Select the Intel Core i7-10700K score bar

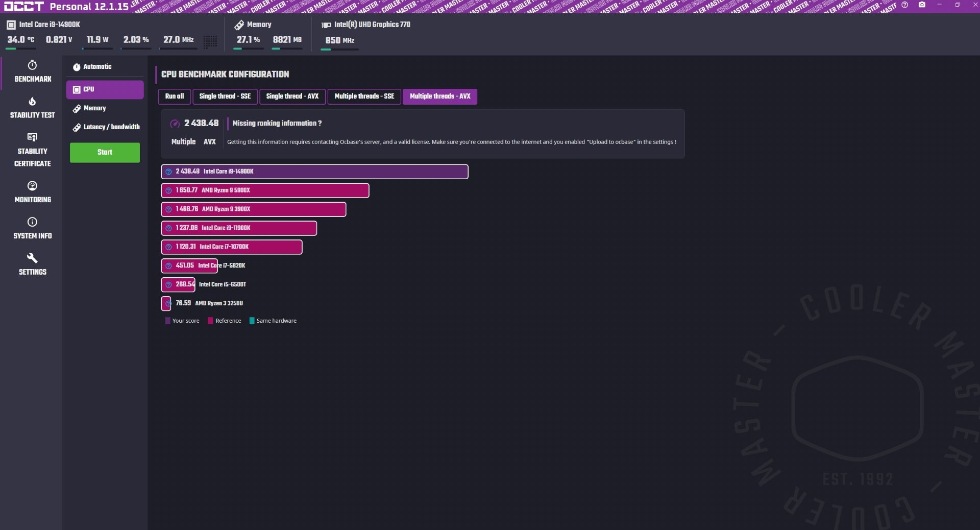point(232,247)
